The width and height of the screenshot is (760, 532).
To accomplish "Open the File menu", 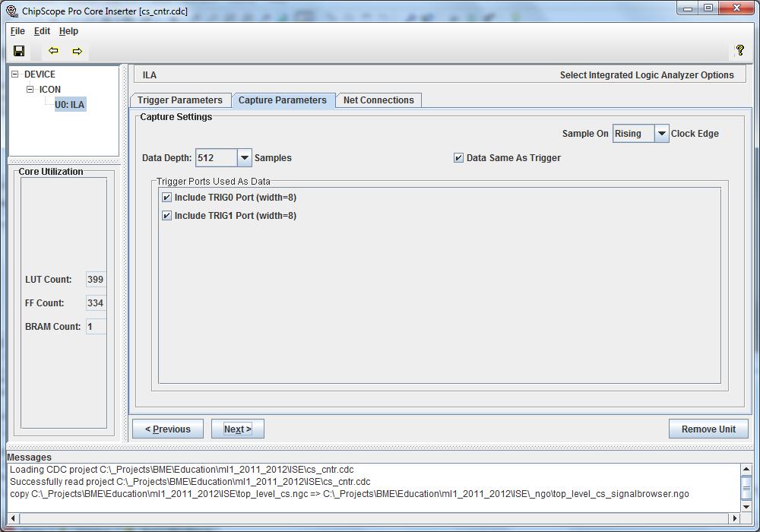I will click(x=17, y=31).
